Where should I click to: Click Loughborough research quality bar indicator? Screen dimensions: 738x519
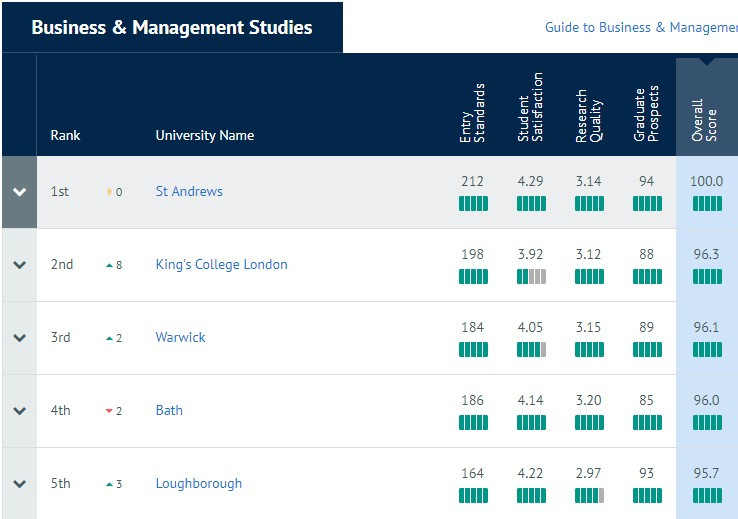(x=589, y=495)
